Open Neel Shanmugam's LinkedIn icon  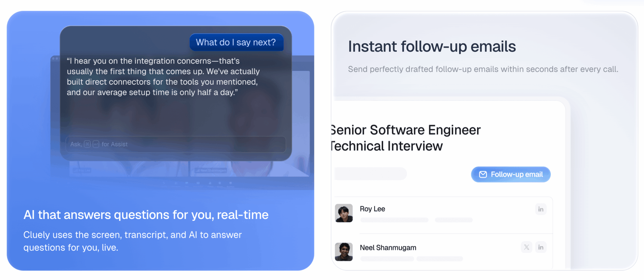[x=541, y=247]
